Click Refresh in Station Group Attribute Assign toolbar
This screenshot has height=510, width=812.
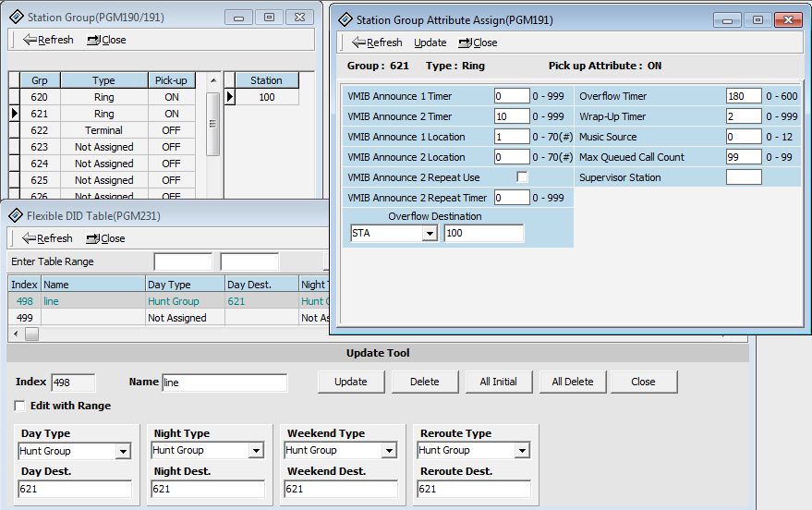tap(376, 42)
